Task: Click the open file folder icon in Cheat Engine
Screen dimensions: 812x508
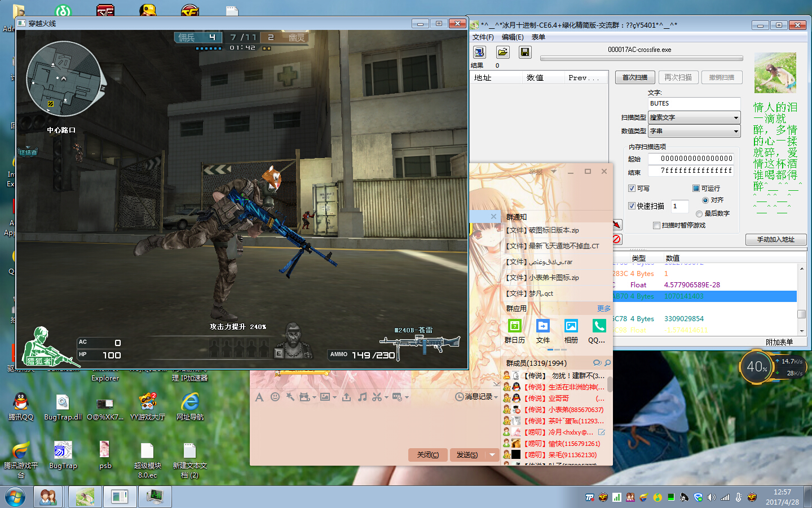Action: coord(502,52)
